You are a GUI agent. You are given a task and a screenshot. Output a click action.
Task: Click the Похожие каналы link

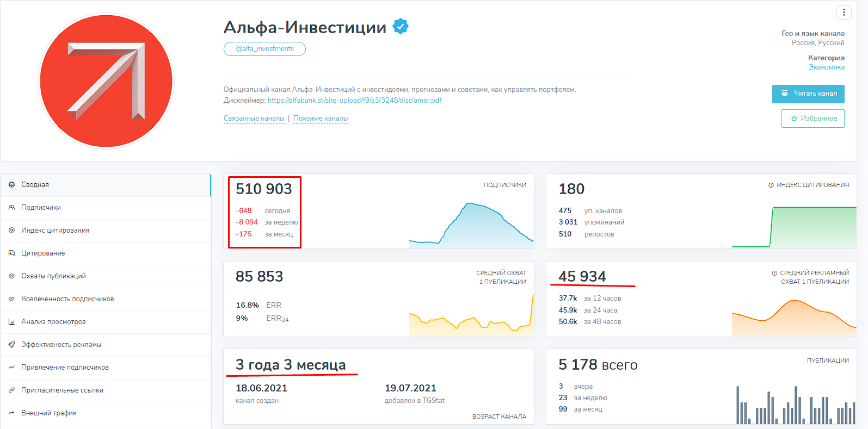pos(321,119)
